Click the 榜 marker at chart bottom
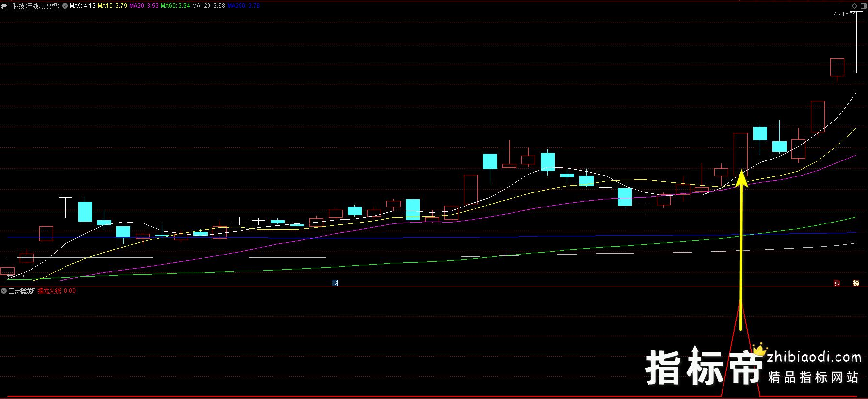 856,283
